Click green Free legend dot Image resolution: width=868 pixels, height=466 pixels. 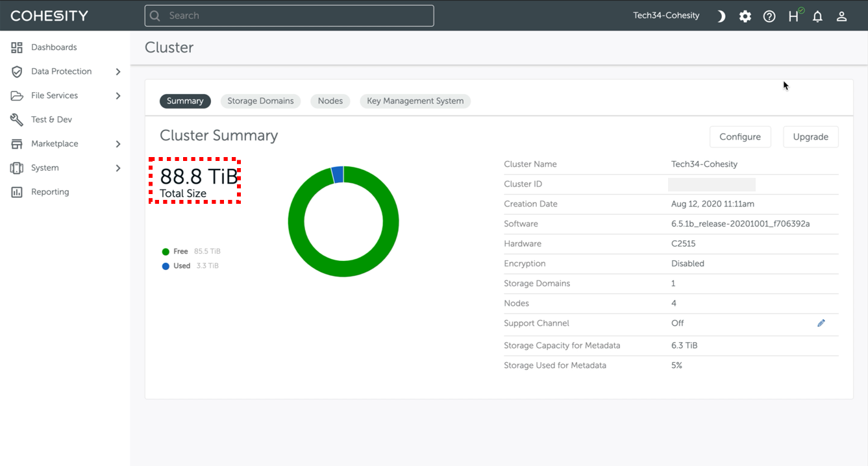[x=166, y=252]
